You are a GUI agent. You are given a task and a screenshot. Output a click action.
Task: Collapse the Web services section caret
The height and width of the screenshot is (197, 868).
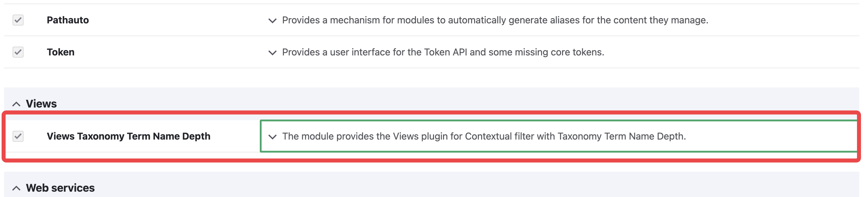pyautogui.click(x=16, y=188)
